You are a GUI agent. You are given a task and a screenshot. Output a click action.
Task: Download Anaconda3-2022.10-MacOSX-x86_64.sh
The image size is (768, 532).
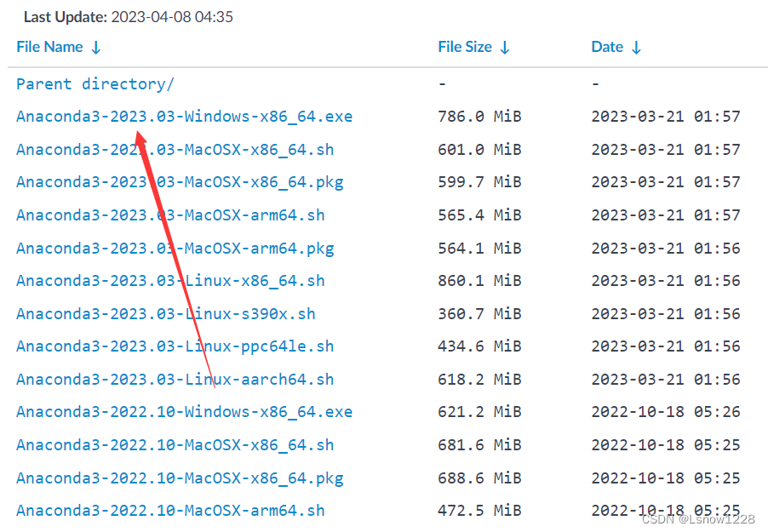(x=175, y=445)
